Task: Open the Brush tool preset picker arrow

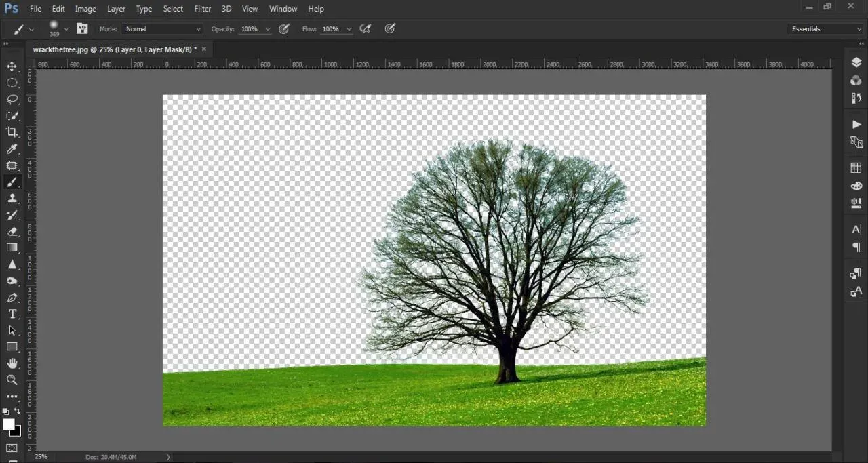Action: (31, 29)
